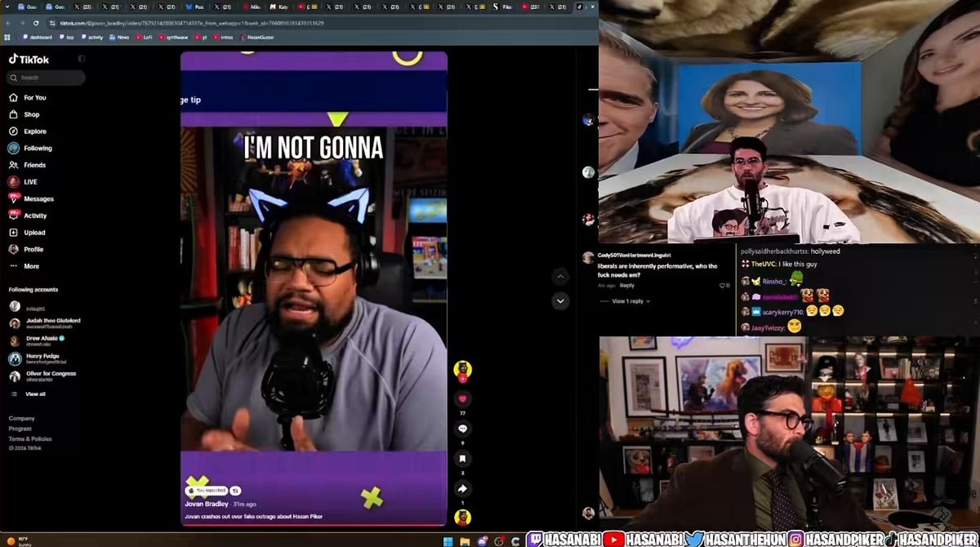This screenshot has width=980, height=547.
Task: Open the TikTok Shop page
Action: click(x=24, y=114)
